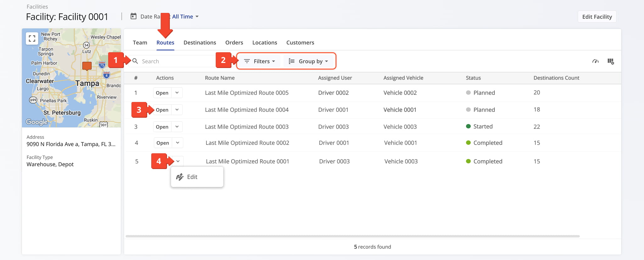
Task: Click the Edit pencil icon in popup
Action: [180, 177]
